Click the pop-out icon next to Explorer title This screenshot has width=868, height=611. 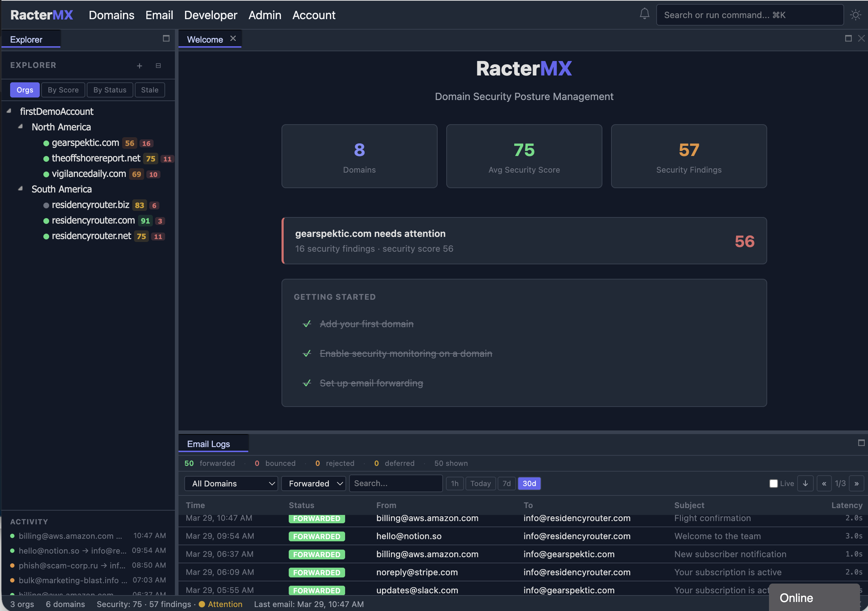(x=166, y=38)
